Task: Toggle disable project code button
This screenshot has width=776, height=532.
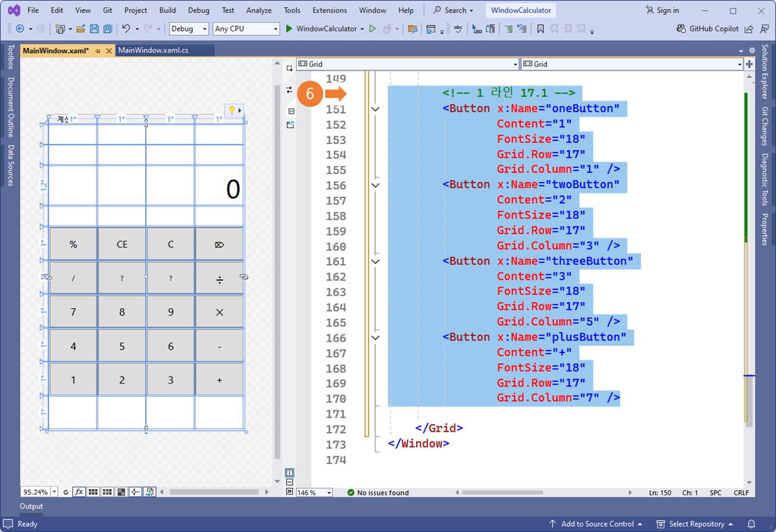Action: pos(149,492)
